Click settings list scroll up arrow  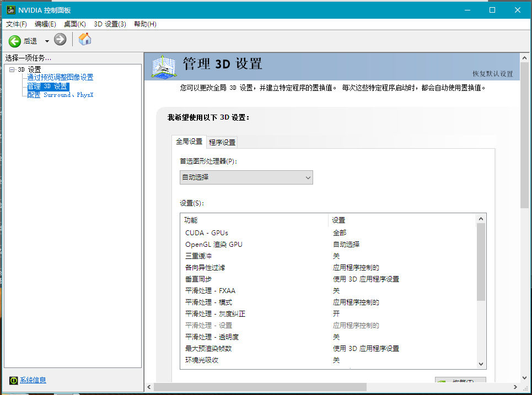tap(481, 219)
